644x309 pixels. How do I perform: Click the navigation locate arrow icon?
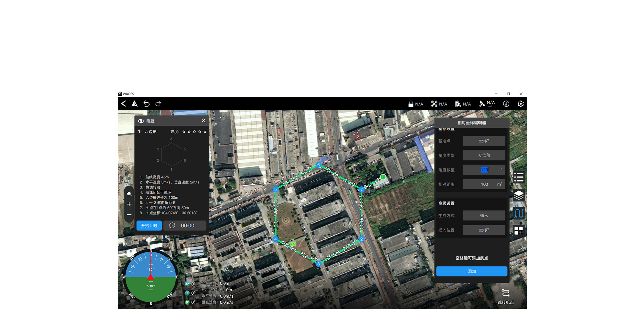[135, 104]
